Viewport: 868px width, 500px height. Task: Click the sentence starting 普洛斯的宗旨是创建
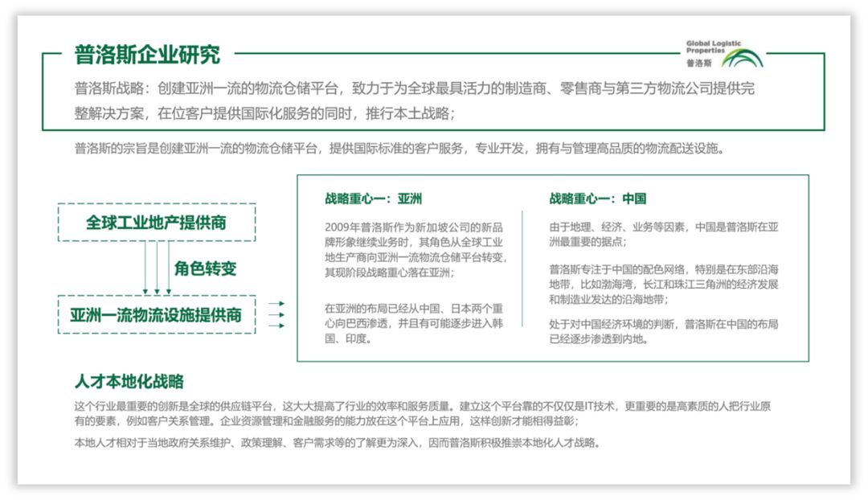[x=399, y=149]
